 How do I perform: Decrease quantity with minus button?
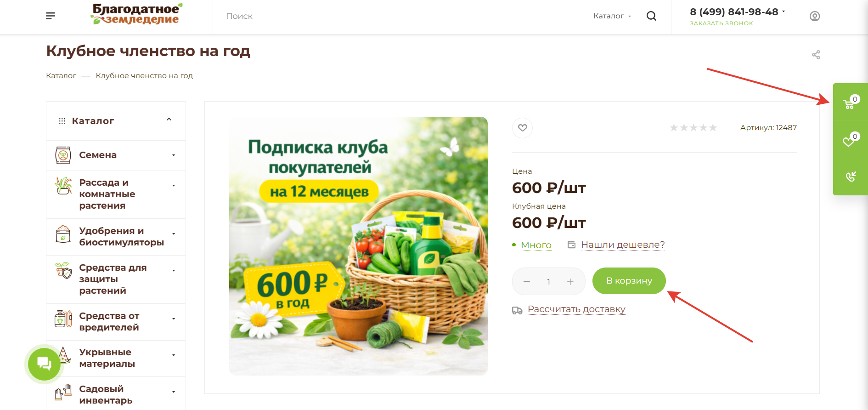[527, 282]
